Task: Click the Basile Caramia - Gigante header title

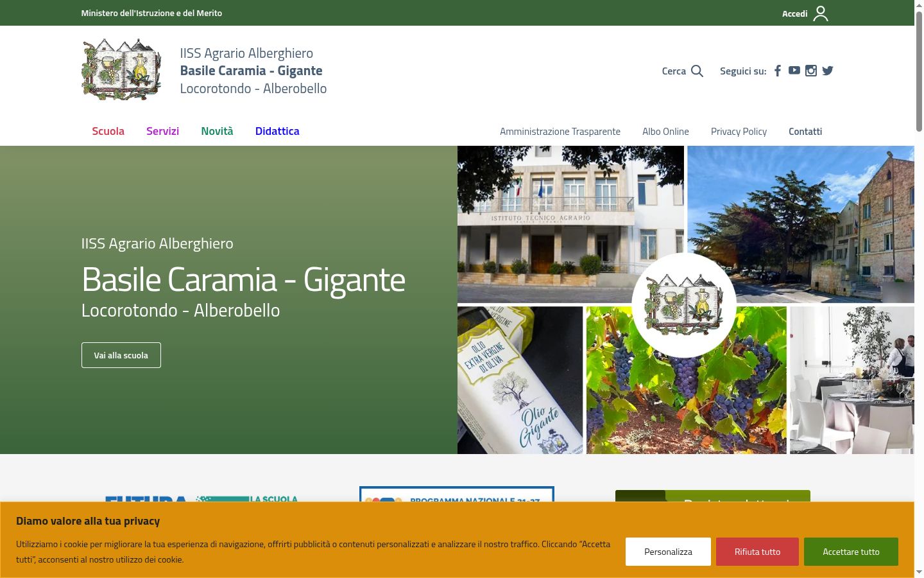Action: [251, 71]
